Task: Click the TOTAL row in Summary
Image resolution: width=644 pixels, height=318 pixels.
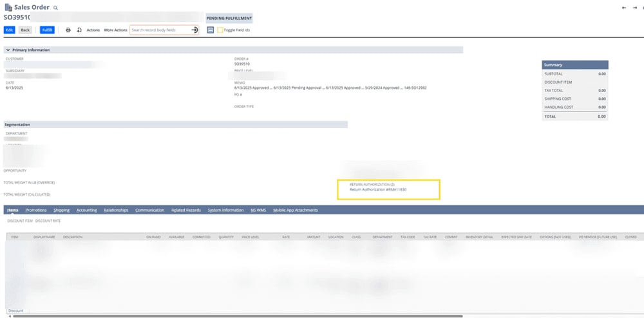Action: (575, 117)
